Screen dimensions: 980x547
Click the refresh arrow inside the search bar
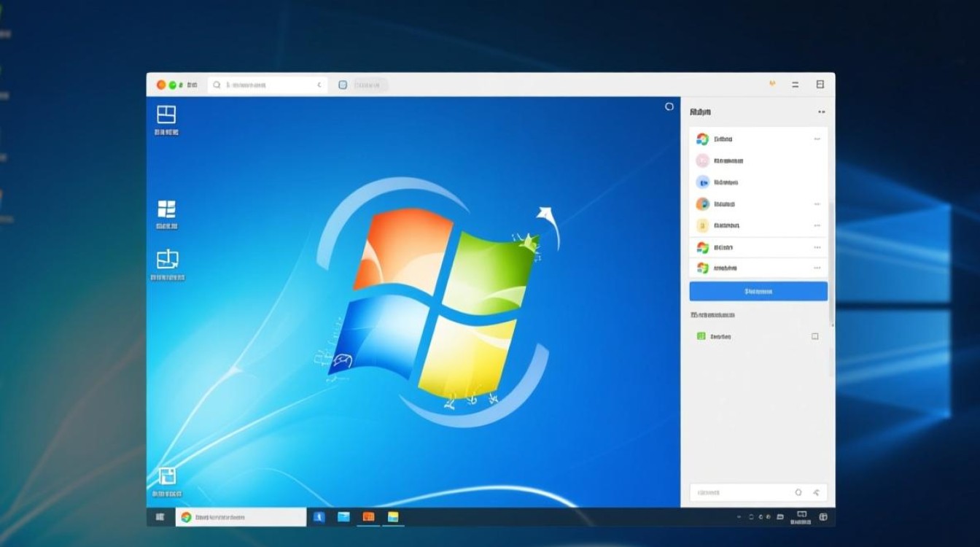pos(319,84)
